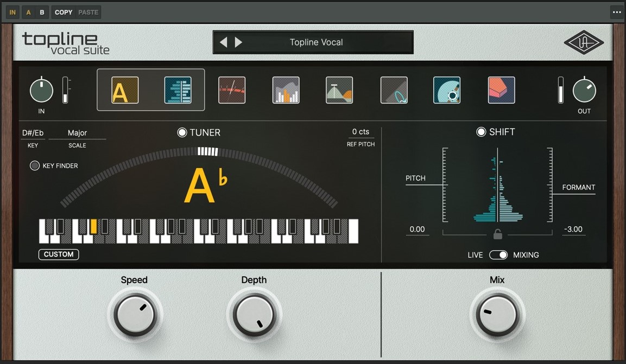The image size is (626, 364).
Task: Open the teal disc module icon
Action: tap(447, 90)
